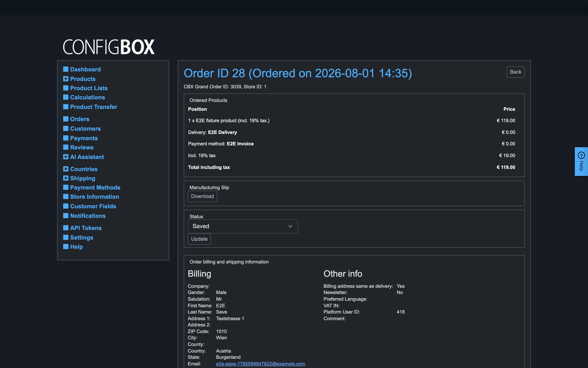
Task: Open the Help sidebar menu entry
Action: click(76, 247)
